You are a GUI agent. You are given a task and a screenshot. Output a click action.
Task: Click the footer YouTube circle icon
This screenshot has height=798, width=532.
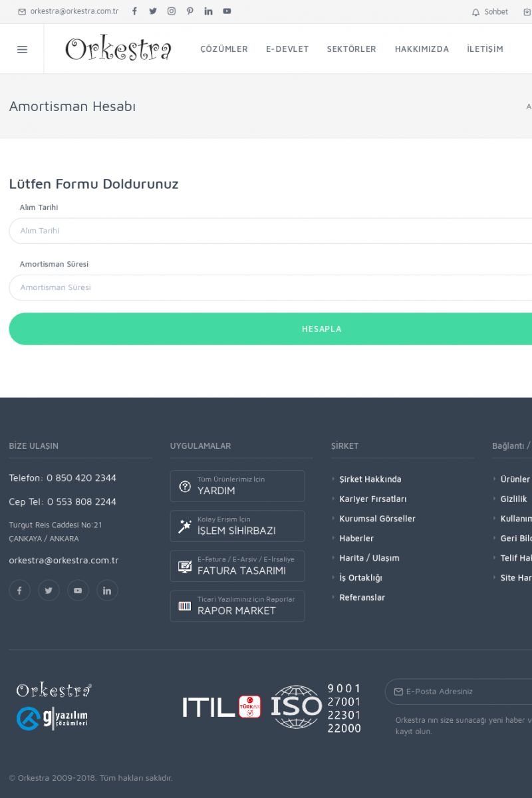coord(78,591)
